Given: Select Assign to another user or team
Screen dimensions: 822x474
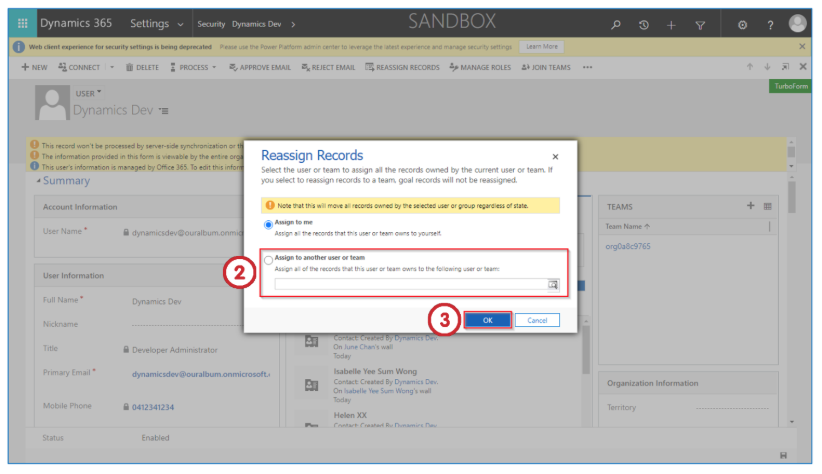Looking at the screenshot, I should [x=268, y=260].
